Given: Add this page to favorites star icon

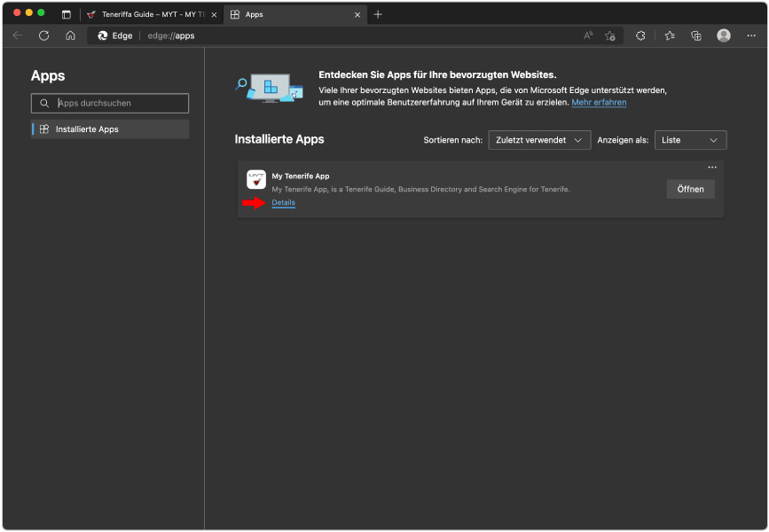Looking at the screenshot, I should (610, 35).
